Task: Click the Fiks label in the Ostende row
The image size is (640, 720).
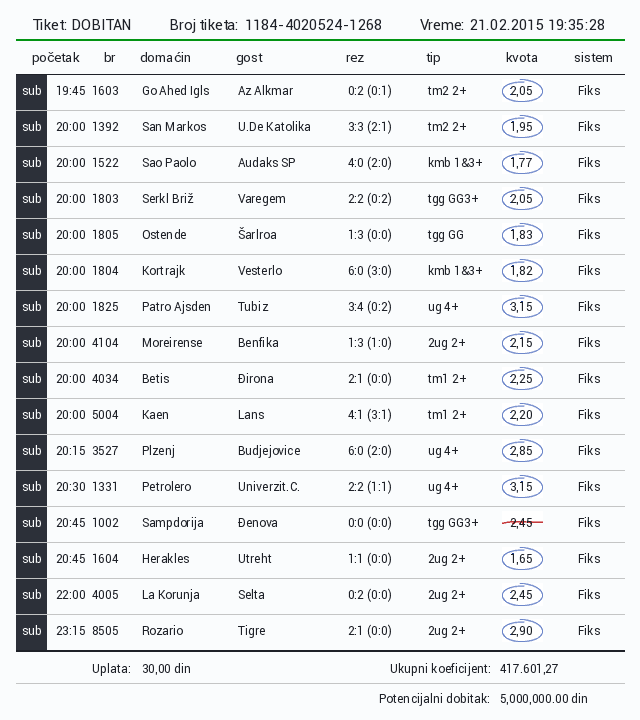Action: pyautogui.click(x=589, y=235)
